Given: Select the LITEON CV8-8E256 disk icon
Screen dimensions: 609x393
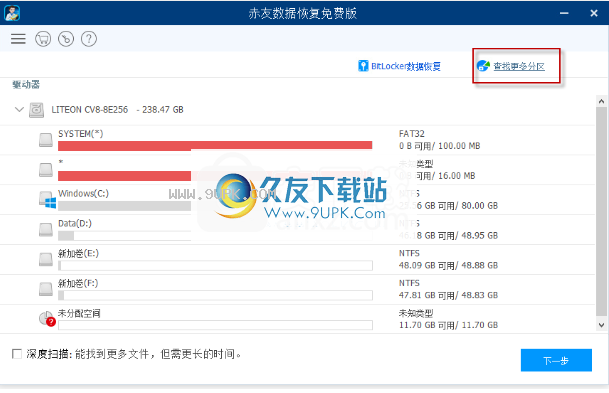Looking at the screenshot, I should click(37, 110).
